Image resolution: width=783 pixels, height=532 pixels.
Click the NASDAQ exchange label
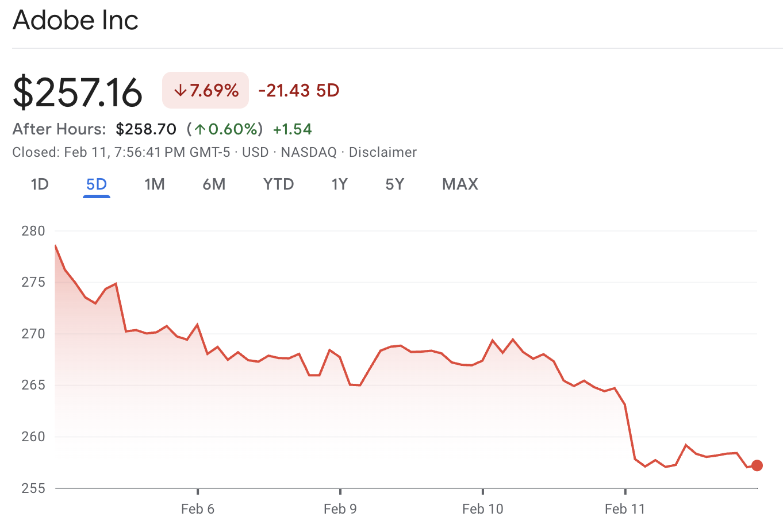[308, 152]
